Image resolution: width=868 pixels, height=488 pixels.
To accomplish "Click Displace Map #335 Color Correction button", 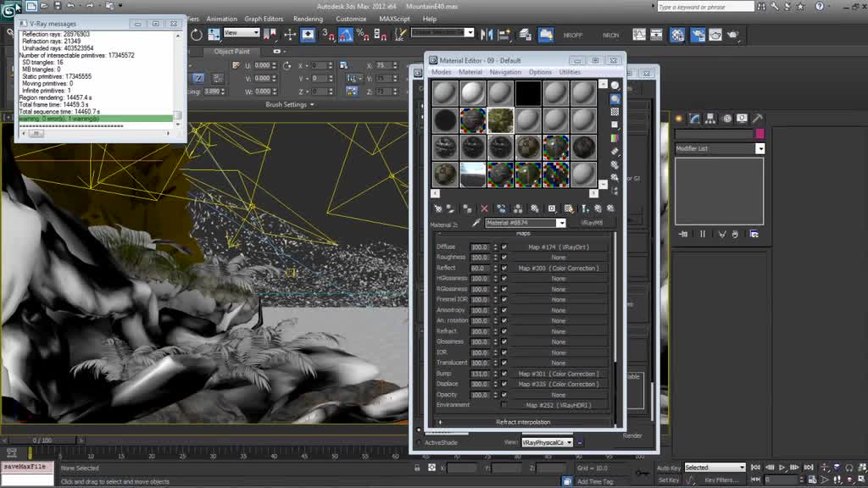I will [x=559, y=384].
